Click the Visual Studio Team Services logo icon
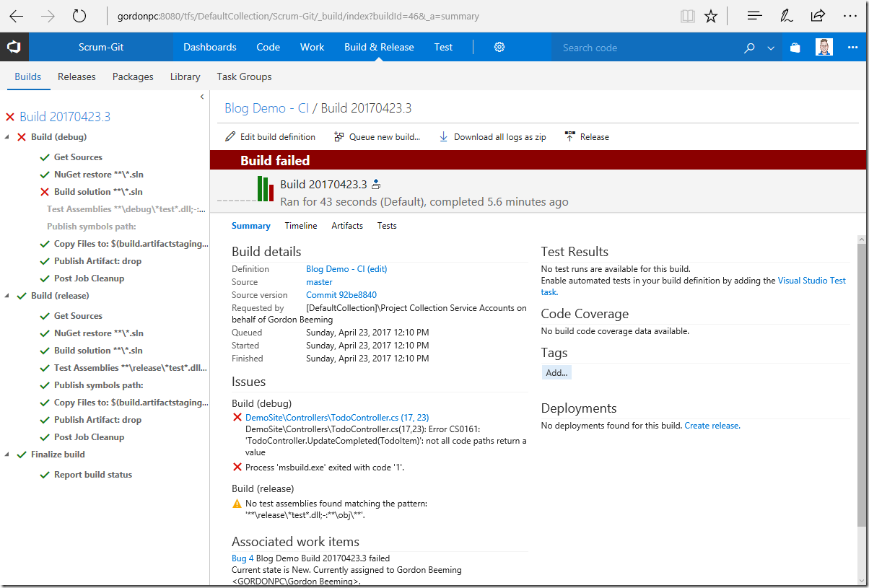 point(14,48)
